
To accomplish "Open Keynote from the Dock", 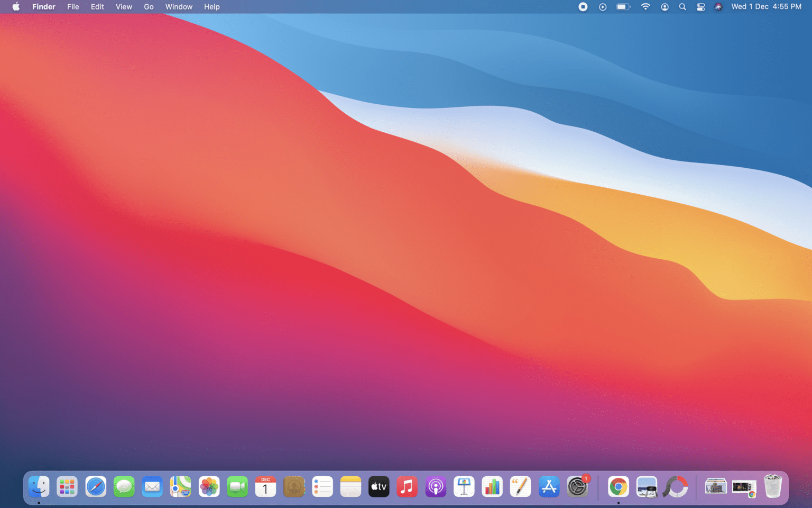I will tap(464, 486).
